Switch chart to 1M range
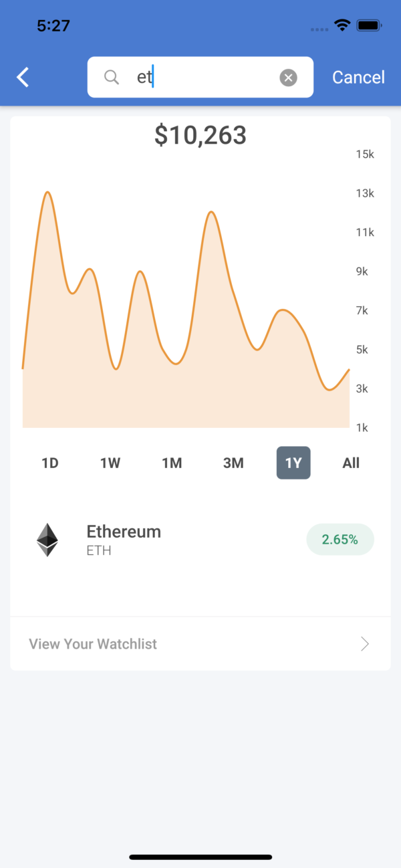401x868 pixels. [172, 463]
